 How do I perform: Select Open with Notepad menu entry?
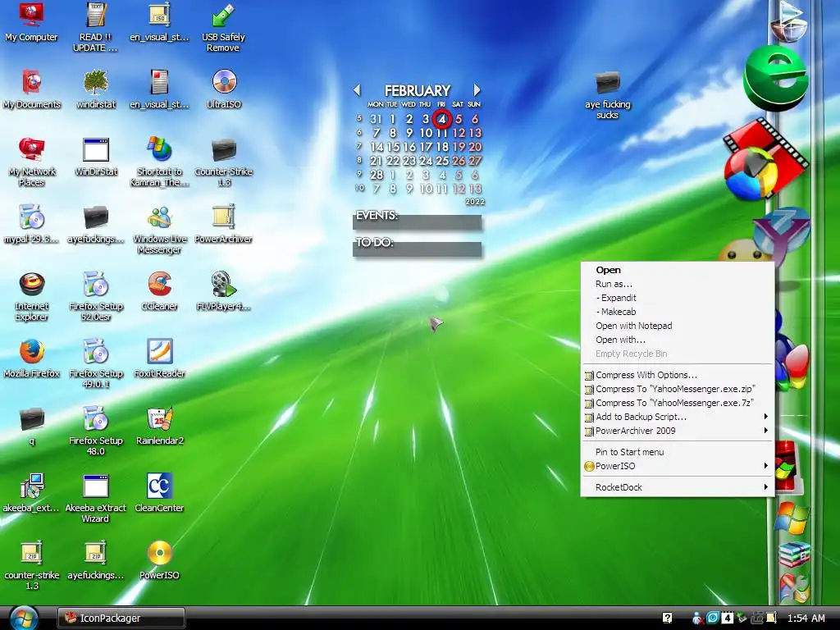[x=634, y=326]
